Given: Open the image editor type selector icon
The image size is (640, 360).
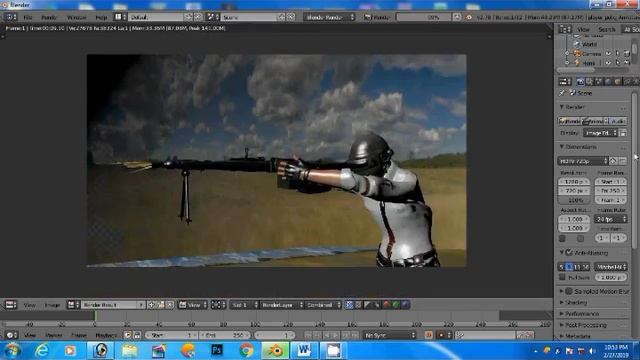Looking at the screenshot, I should [x=11, y=305].
